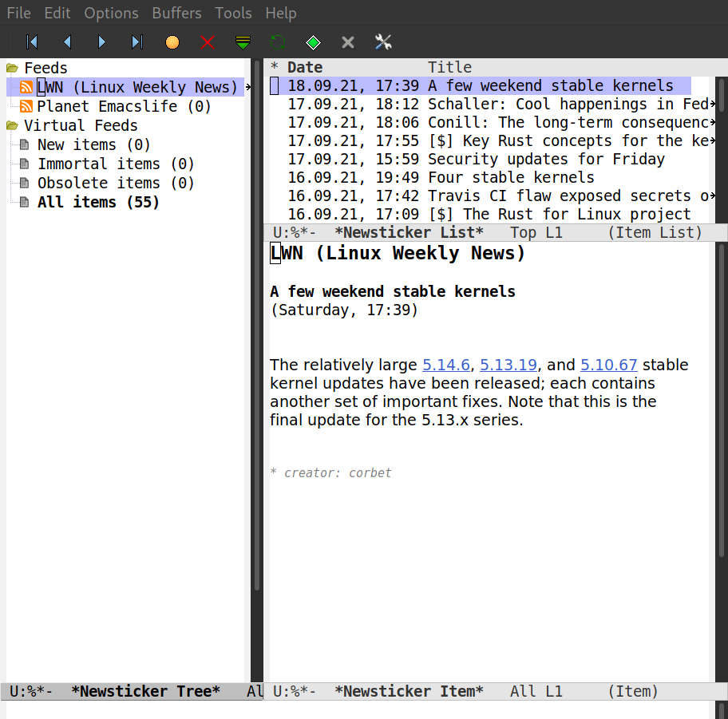Open the Tools menu
Screen dimensions: 728x719
(234, 13)
